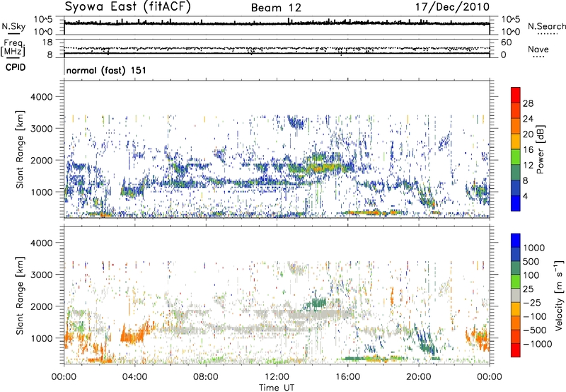Select the '1000' tick of the velocity panel

41,338
